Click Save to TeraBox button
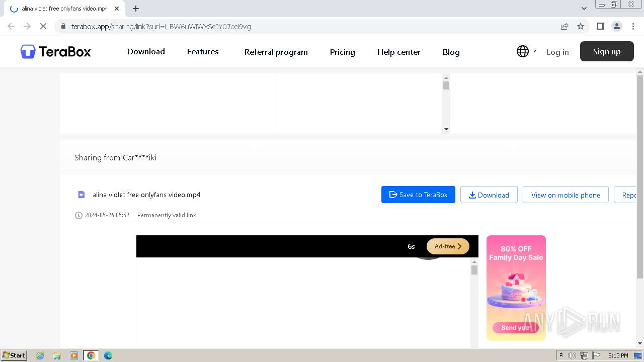The width and height of the screenshot is (644, 362). pyautogui.click(x=418, y=195)
